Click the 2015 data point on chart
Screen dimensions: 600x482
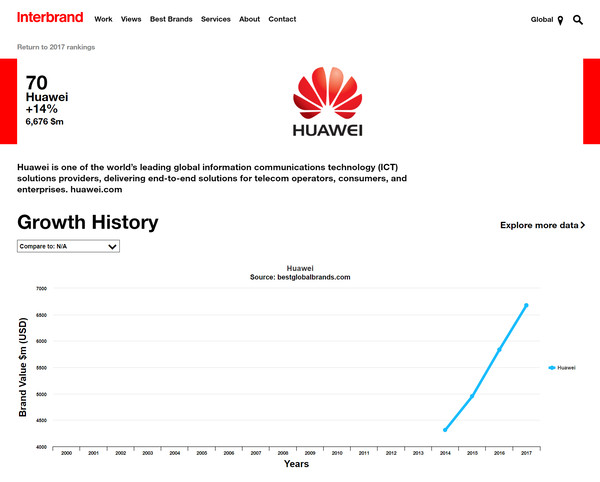tap(472, 396)
